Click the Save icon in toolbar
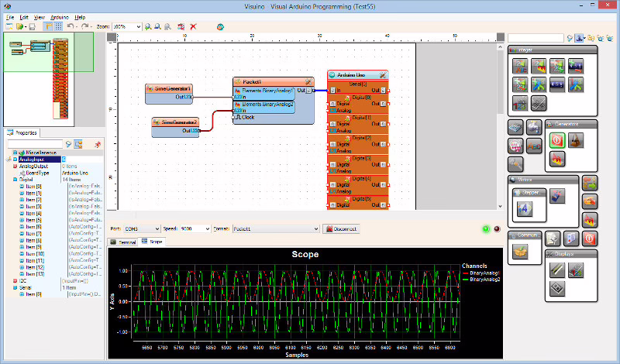Image resolution: width=620 pixels, height=364 pixels. tap(33, 26)
